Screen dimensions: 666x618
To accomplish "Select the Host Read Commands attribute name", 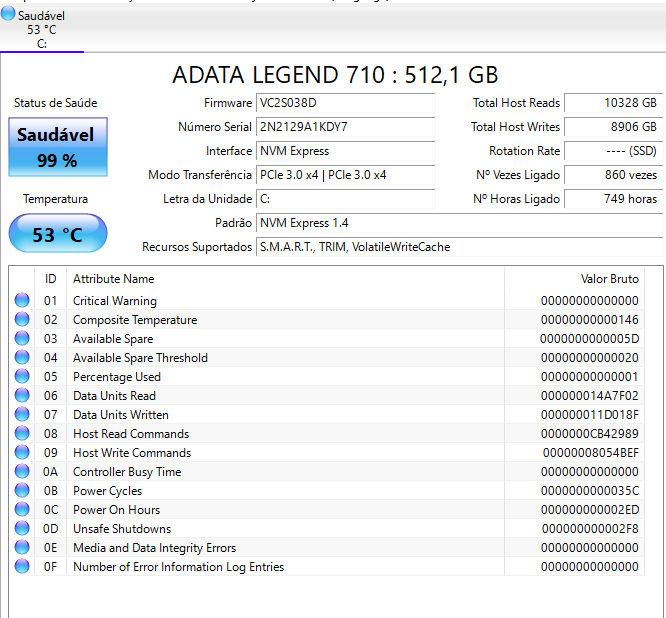I will coord(131,434).
